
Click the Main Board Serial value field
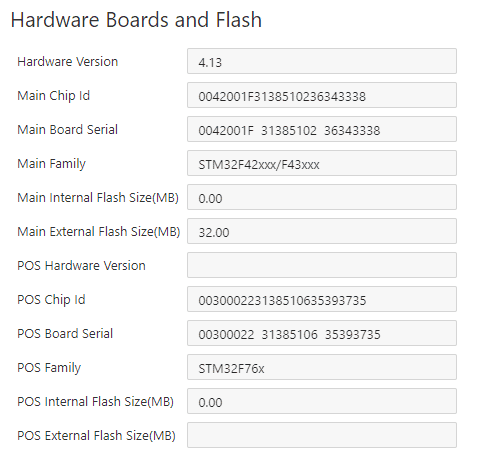(x=322, y=129)
